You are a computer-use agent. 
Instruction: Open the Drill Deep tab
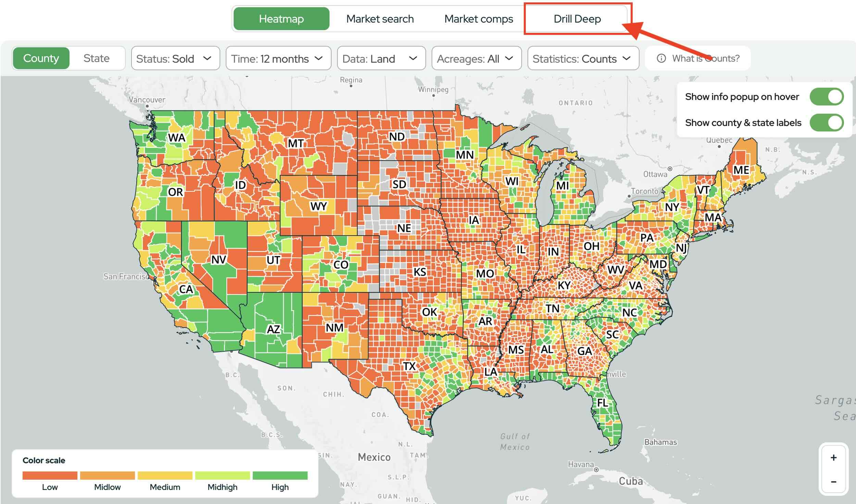pyautogui.click(x=577, y=19)
